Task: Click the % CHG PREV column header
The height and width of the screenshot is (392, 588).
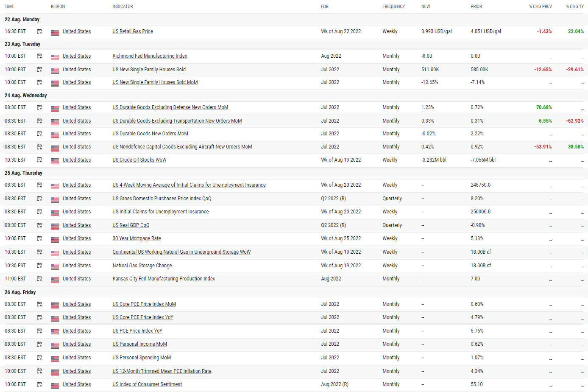Action: tap(540, 6)
